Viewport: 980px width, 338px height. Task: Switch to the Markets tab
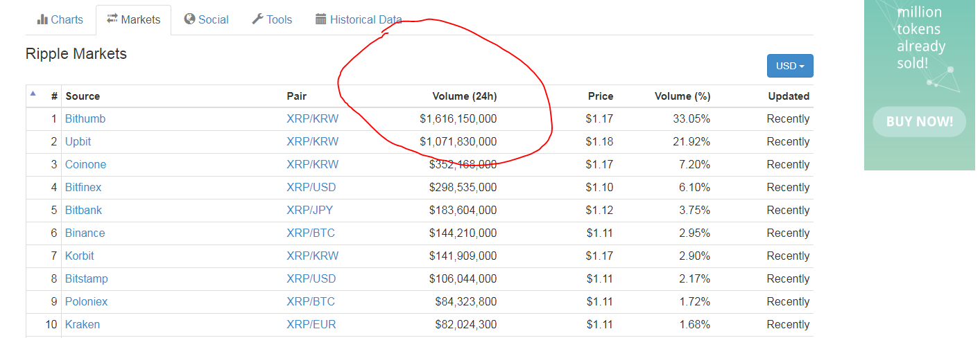(133, 19)
